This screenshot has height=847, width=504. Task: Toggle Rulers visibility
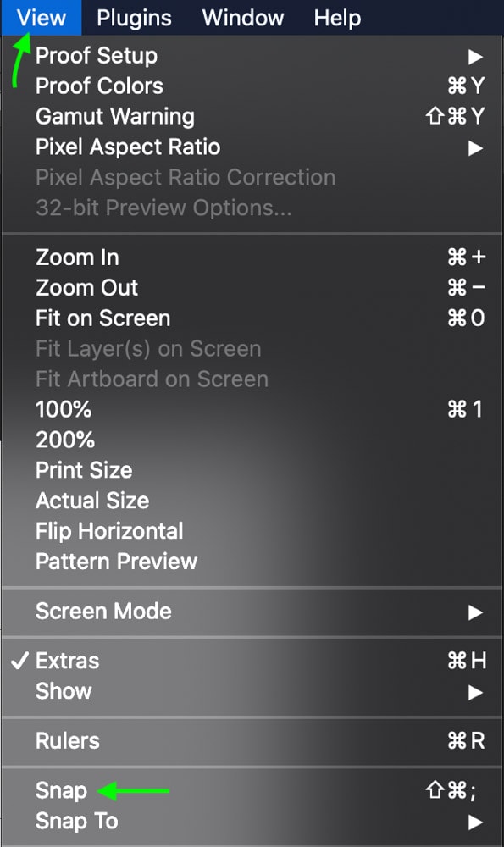click(x=252, y=740)
